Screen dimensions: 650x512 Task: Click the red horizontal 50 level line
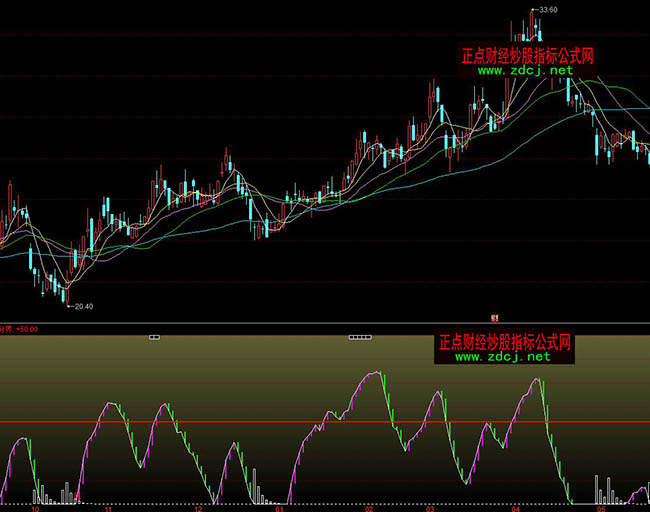pyautogui.click(x=250, y=422)
